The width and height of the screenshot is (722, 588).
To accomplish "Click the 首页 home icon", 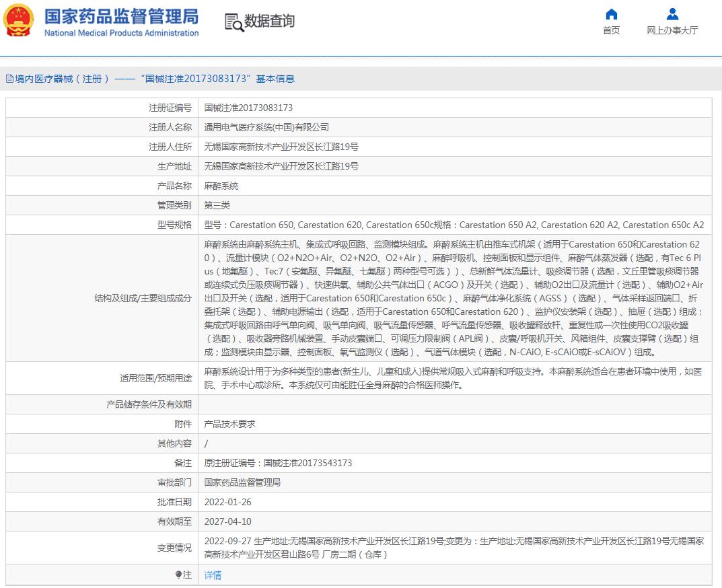I will coord(611,14).
